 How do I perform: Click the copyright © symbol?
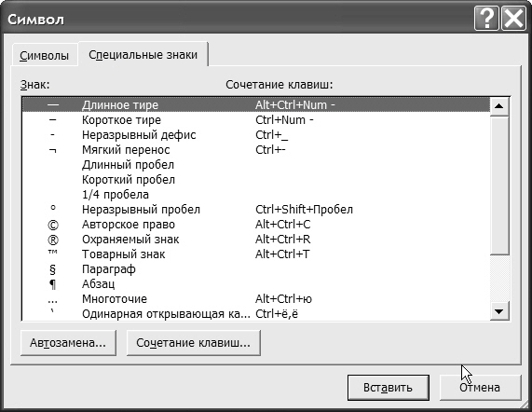tap(53, 225)
